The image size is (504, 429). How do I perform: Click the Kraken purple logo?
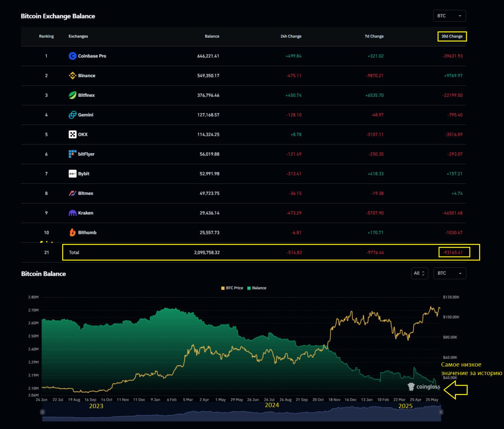point(72,213)
